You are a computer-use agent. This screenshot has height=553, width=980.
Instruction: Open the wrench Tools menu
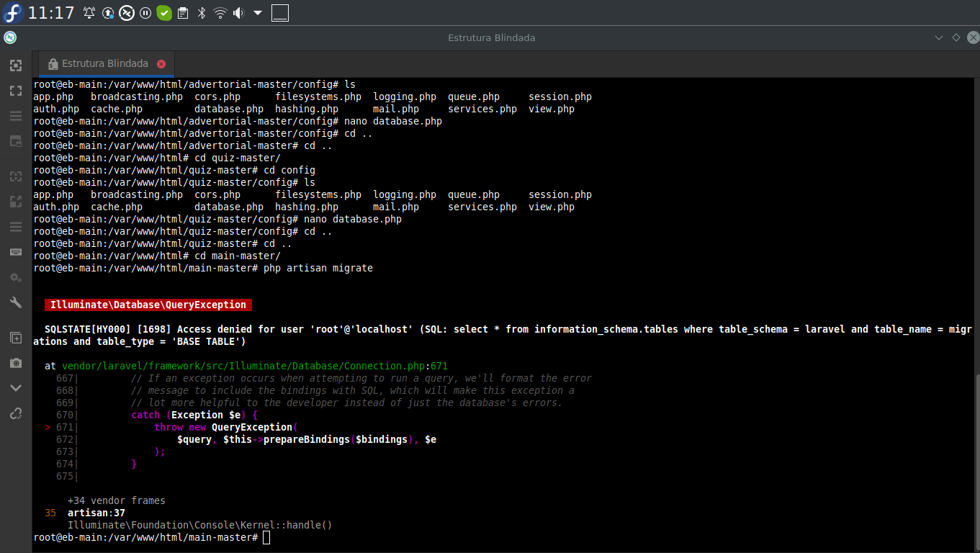point(15,302)
